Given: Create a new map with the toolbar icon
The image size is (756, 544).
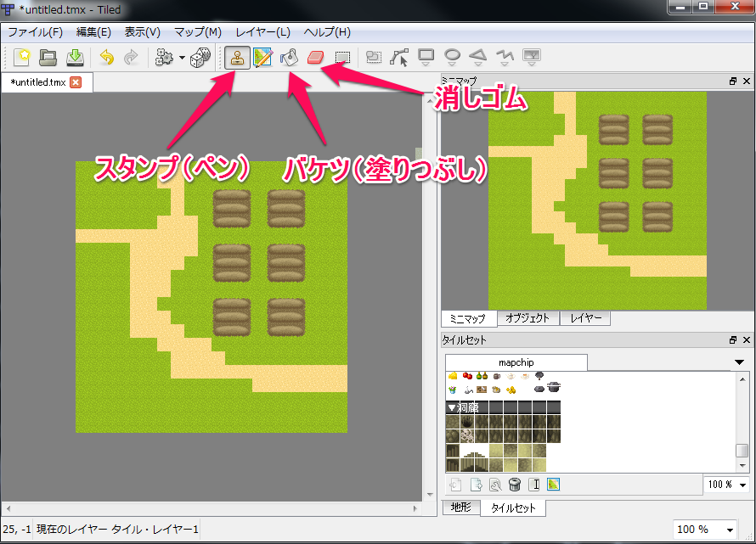Looking at the screenshot, I should coord(22,57).
